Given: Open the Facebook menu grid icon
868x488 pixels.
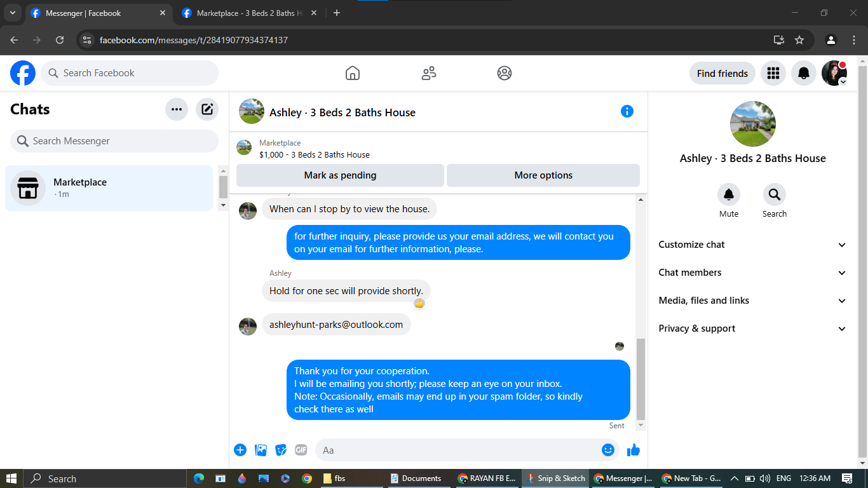Looking at the screenshot, I should pos(773,73).
